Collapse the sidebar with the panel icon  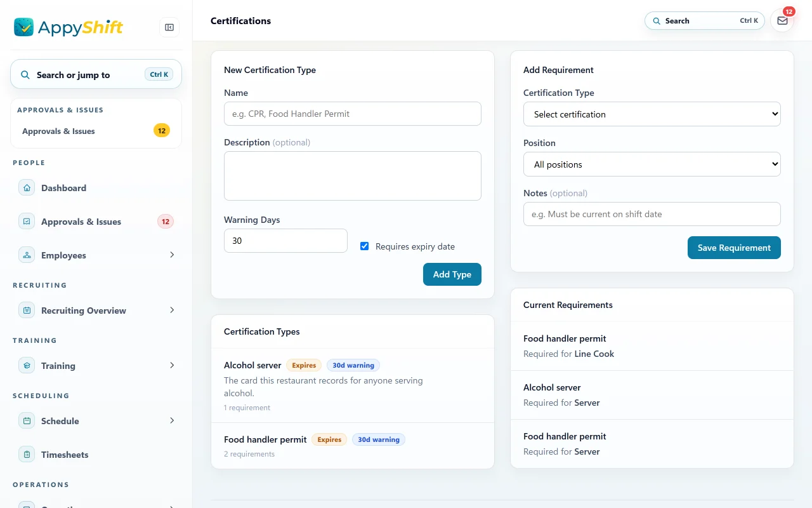pyautogui.click(x=169, y=27)
